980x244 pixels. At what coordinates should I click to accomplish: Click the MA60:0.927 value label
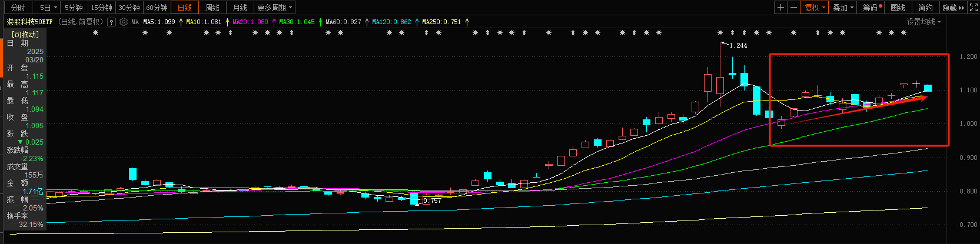343,22
